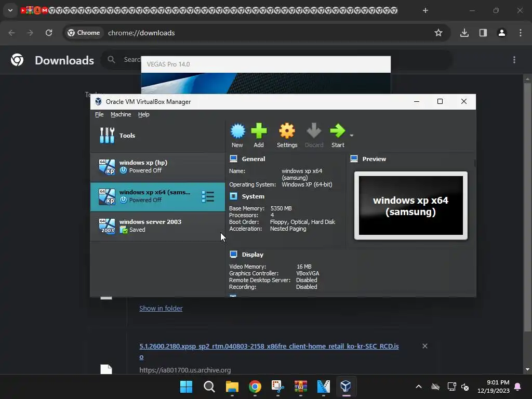The height and width of the screenshot is (399, 532).
Task: Toggle the Chrome side panel icon
Action: click(483, 33)
